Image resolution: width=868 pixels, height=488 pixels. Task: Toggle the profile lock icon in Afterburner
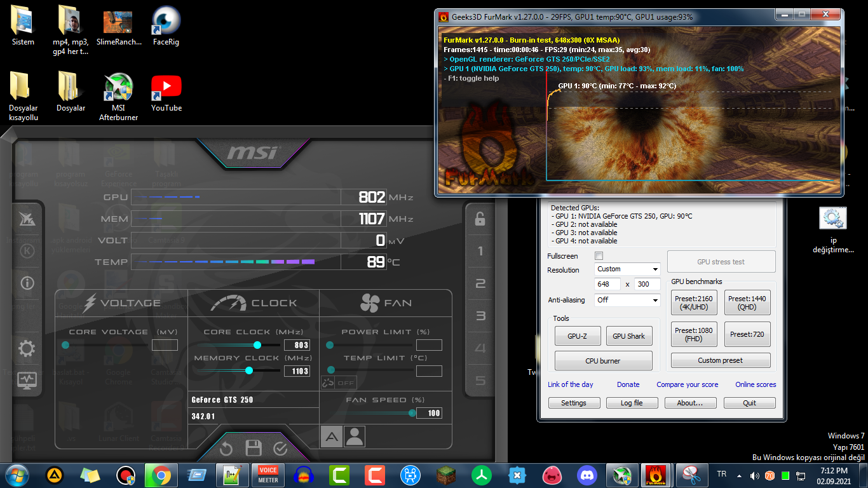[x=480, y=219]
